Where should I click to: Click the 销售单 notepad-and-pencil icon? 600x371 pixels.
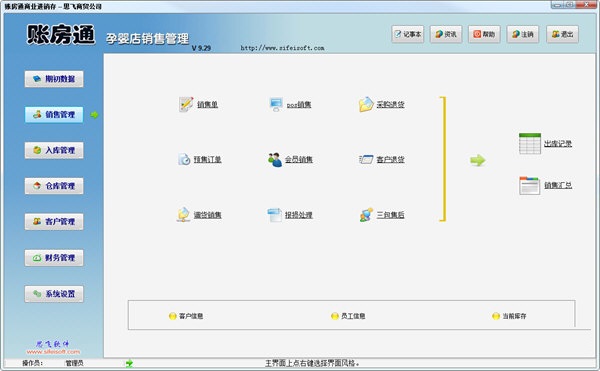(x=186, y=104)
